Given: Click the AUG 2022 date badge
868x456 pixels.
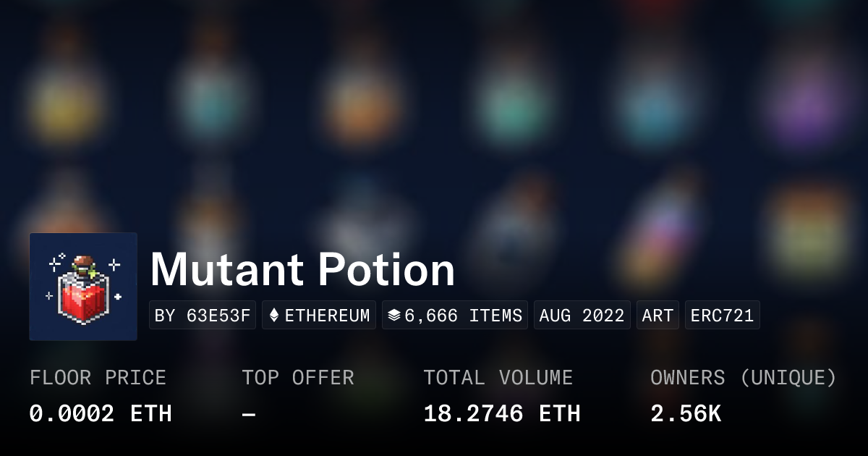Looking at the screenshot, I should click(x=582, y=316).
